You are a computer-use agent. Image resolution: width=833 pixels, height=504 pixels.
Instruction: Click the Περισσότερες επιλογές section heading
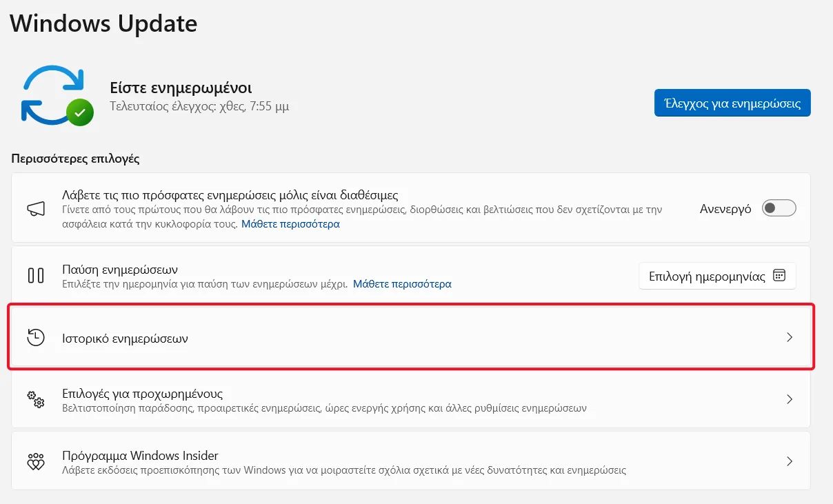click(76, 159)
